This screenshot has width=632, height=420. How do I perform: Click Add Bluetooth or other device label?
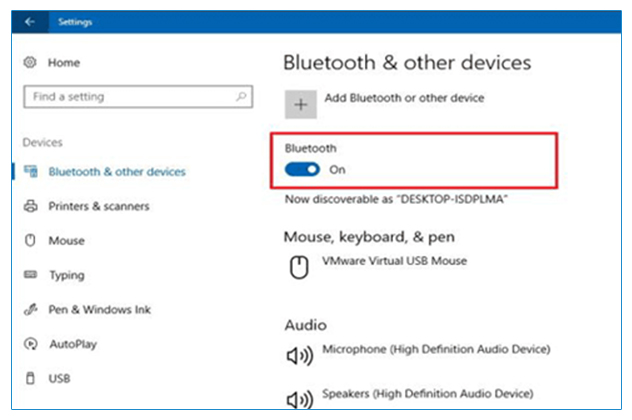404,98
